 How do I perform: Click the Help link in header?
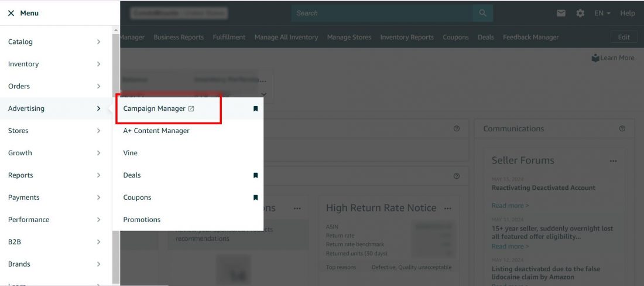pyautogui.click(x=628, y=13)
